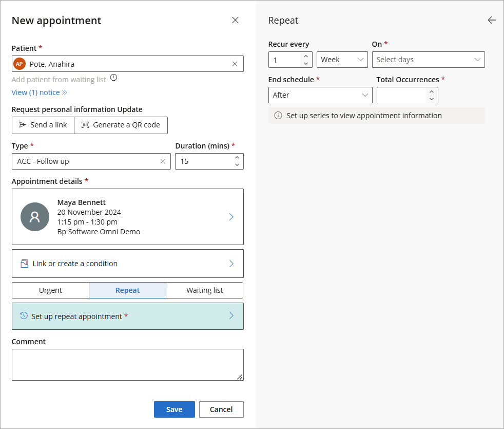504x429 pixels.
Task: Save the new appointment
Action: tap(174, 409)
